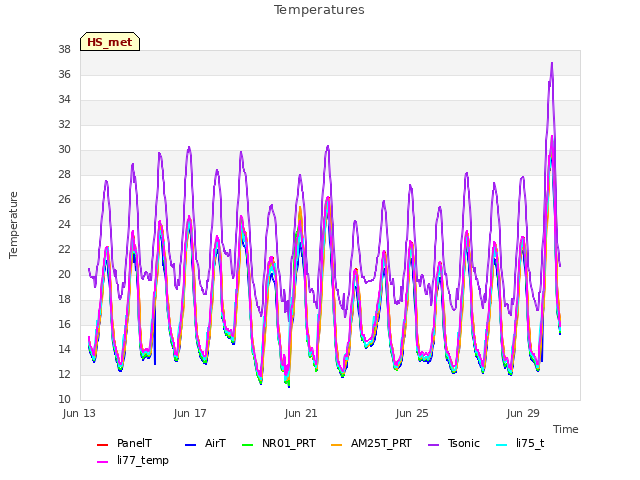Click the 16 y-axis tick label
Screen dimensions: 640x480
tap(64, 324)
